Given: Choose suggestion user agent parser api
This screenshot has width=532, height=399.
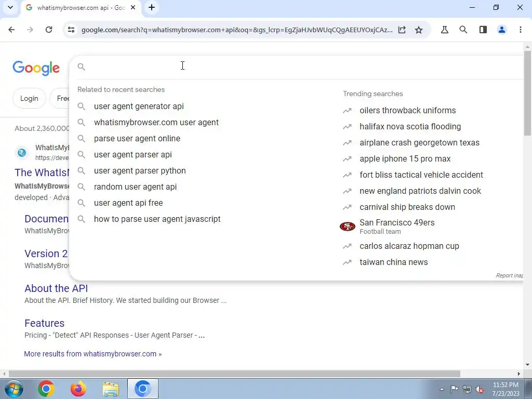Looking at the screenshot, I should (x=132, y=155).
